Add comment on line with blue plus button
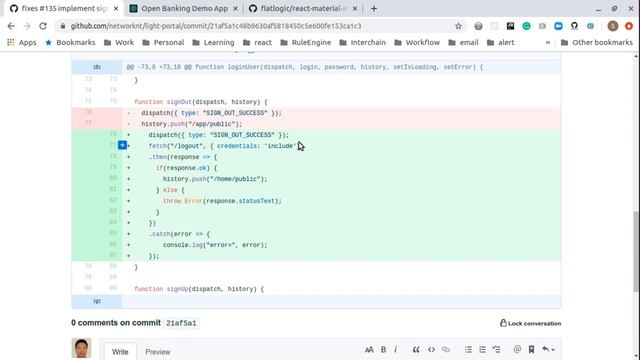Viewport: 640px width, 360px height. click(122, 145)
